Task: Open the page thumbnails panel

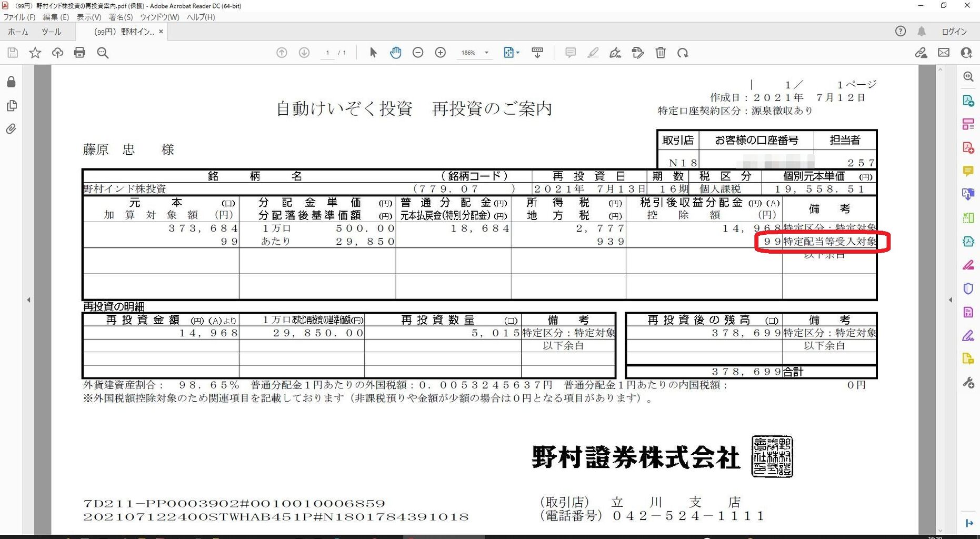Action: tap(11, 106)
